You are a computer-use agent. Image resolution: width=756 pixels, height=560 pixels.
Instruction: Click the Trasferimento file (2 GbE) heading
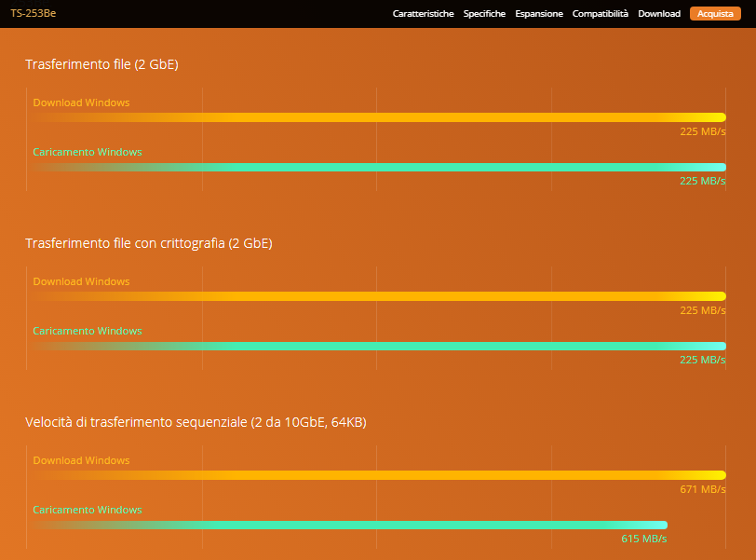pyautogui.click(x=101, y=64)
